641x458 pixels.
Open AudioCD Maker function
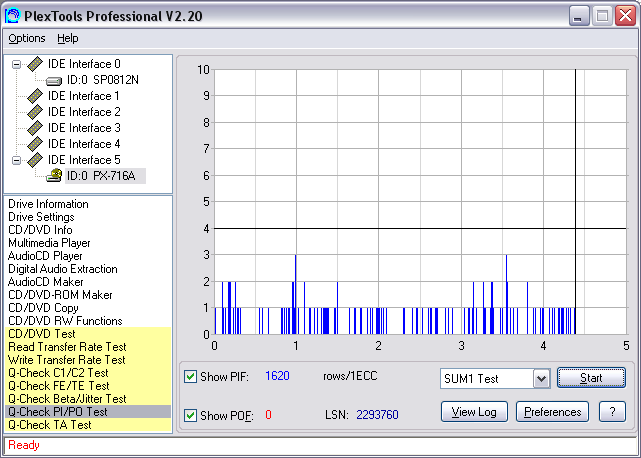click(x=45, y=282)
